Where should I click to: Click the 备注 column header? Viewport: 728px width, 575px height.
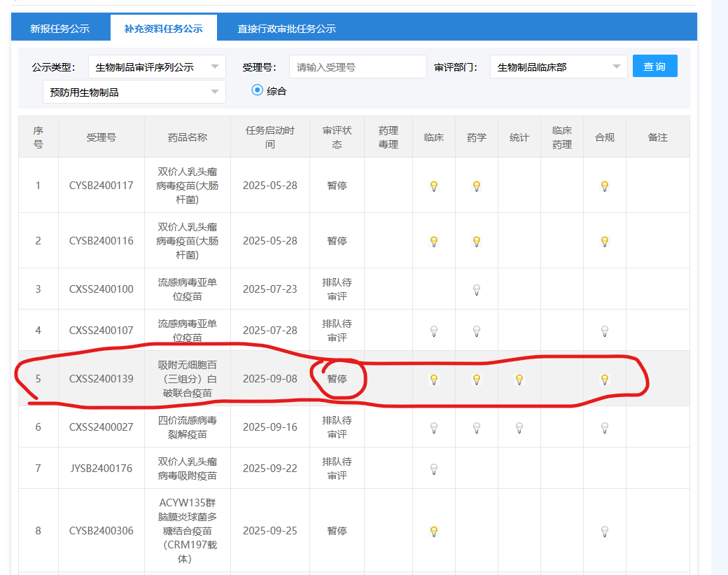657,137
